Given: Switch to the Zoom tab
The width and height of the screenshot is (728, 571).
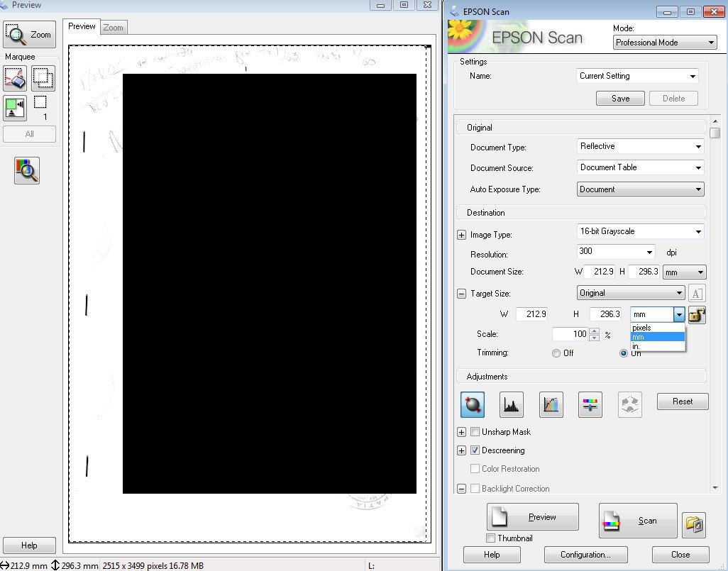Looking at the screenshot, I should point(113,28).
